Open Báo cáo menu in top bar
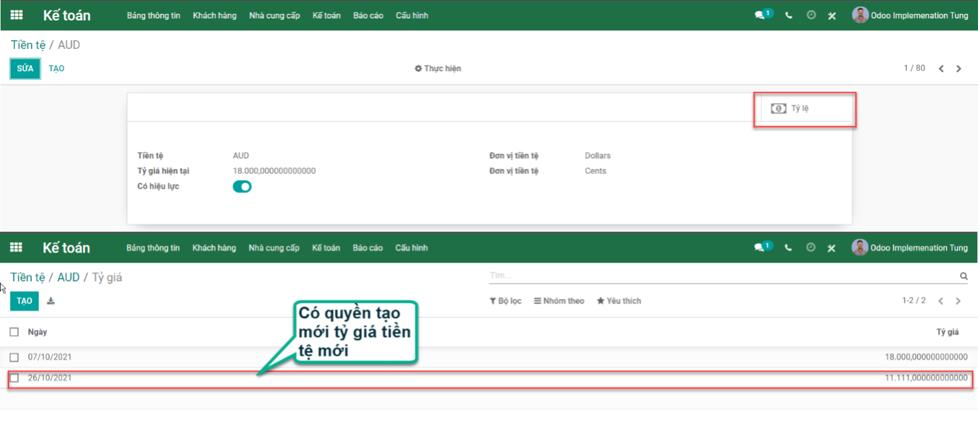Viewport: 980px width, 421px height. coord(368,15)
